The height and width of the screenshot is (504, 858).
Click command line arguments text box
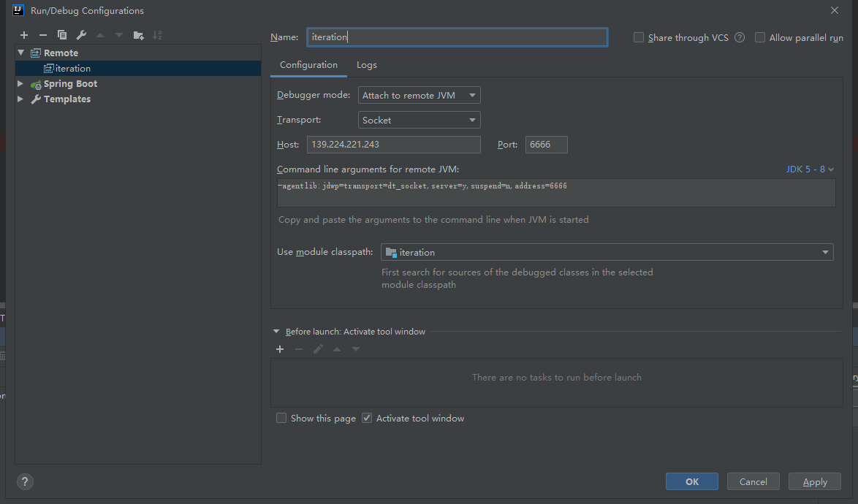pyautogui.click(x=556, y=193)
